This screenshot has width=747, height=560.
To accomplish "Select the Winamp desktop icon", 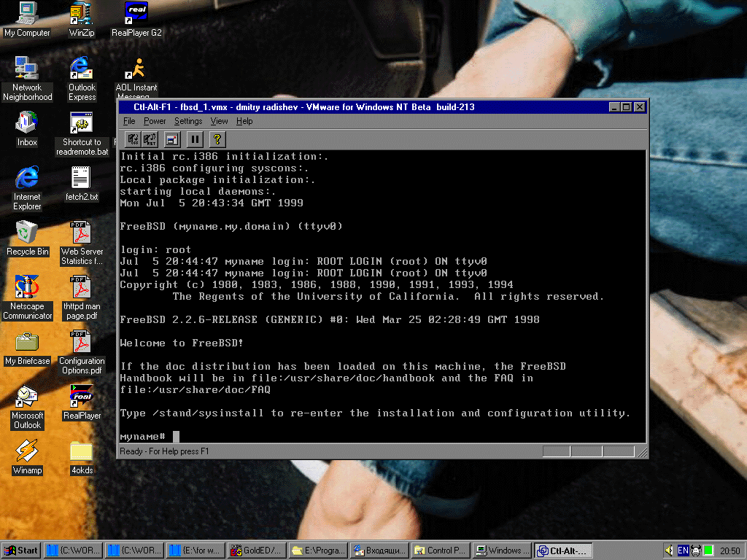I will coord(27,458).
